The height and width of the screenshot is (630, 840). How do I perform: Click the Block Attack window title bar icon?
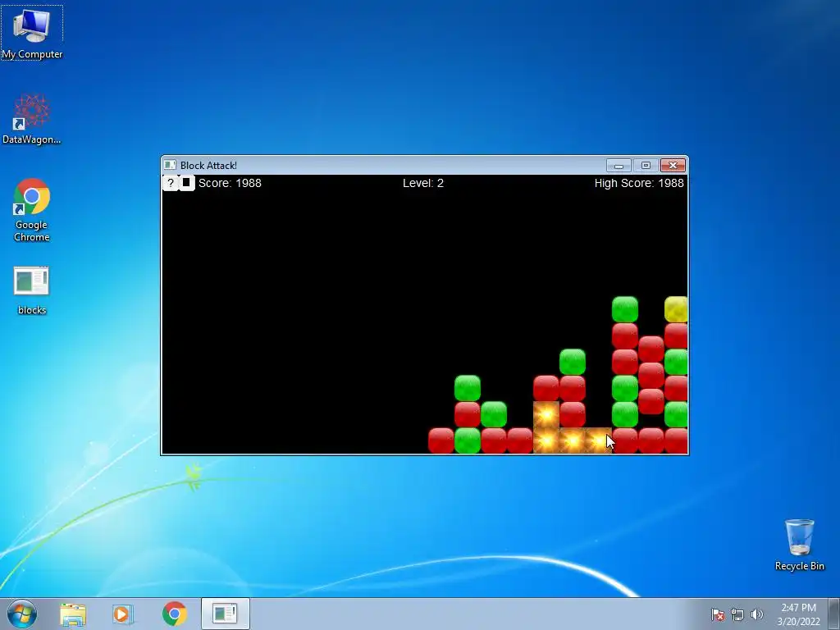point(170,165)
